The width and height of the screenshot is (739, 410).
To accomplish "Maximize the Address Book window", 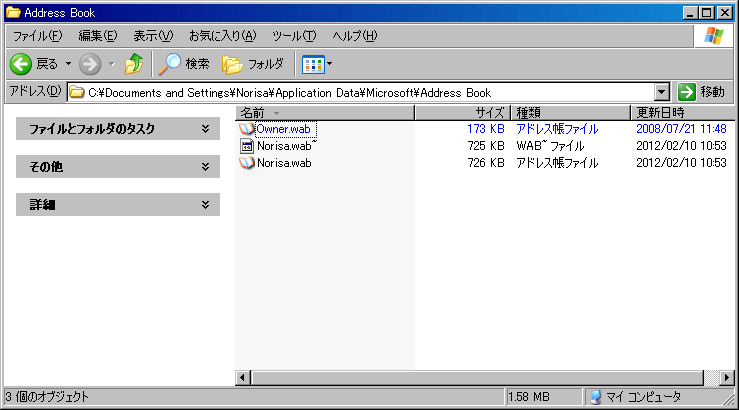I will pos(707,13).
